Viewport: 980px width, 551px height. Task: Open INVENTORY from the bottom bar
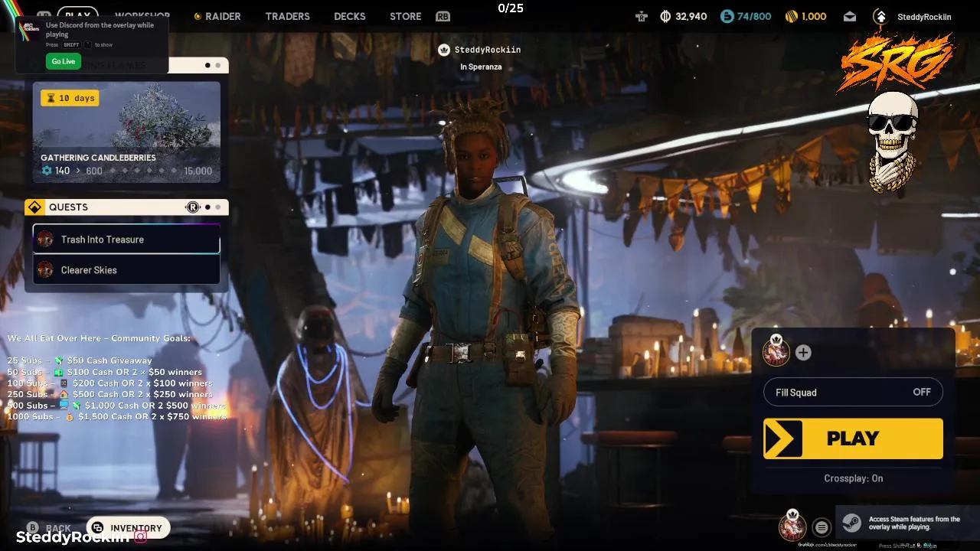tap(128, 528)
